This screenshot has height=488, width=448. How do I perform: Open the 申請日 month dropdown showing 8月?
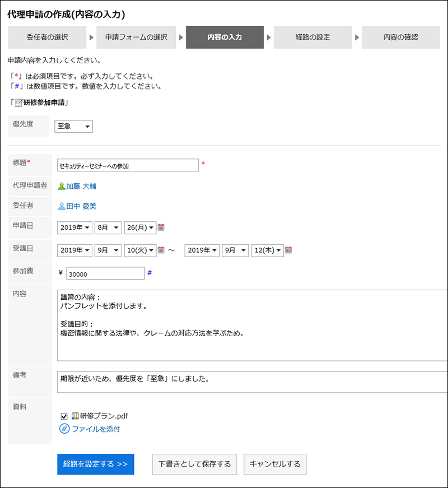point(108,228)
